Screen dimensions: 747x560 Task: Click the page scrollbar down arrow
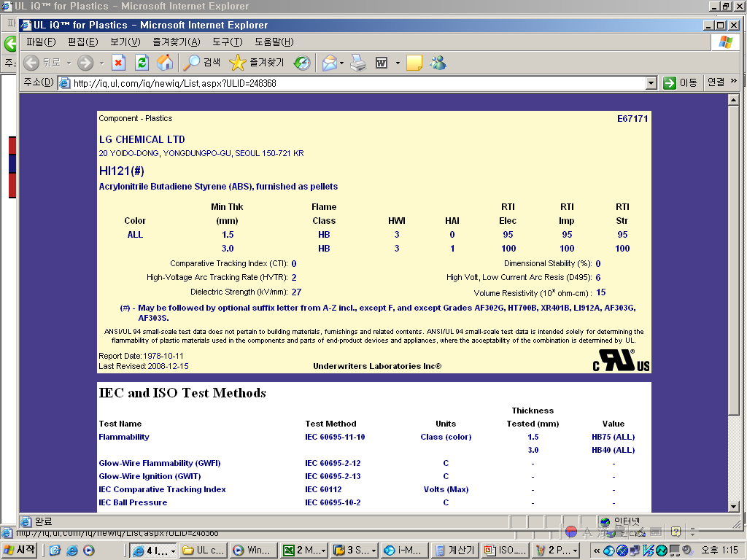pyautogui.click(x=734, y=507)
